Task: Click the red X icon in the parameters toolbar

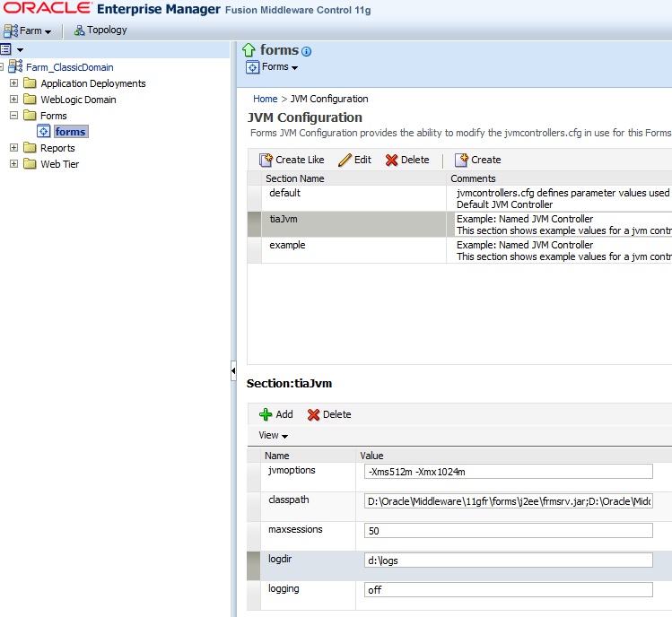Action: click(313, 414)
